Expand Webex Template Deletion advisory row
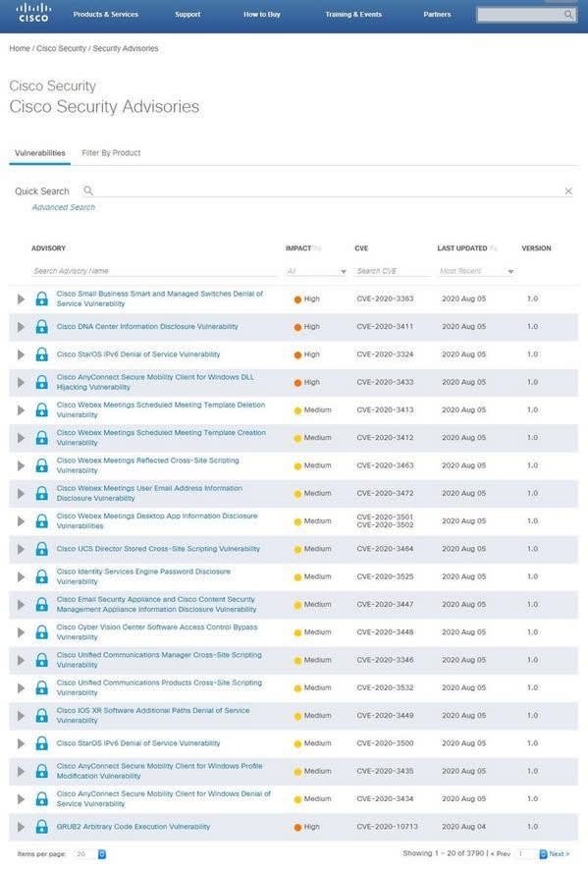The width and height of the screenshot is (588, 869). coord(21,409)
